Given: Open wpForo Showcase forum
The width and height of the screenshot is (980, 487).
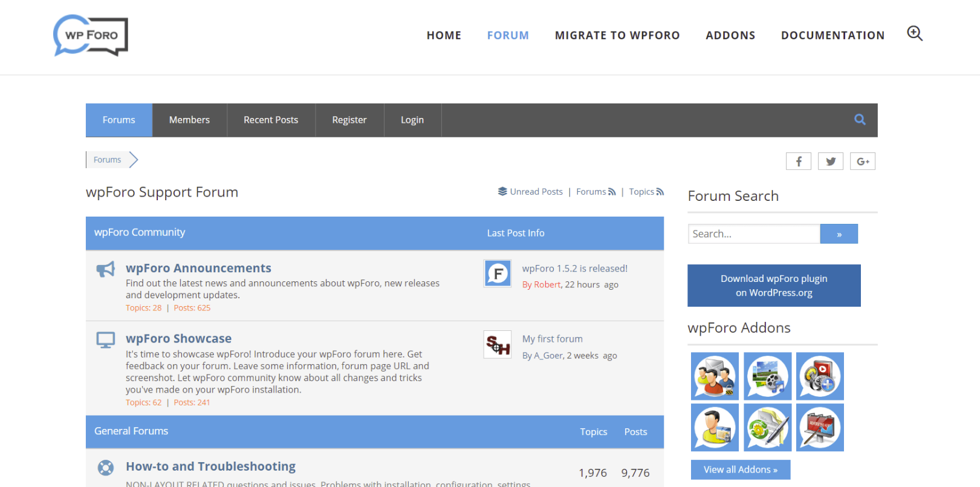Looking at the screenshot, I should [178, 339].
